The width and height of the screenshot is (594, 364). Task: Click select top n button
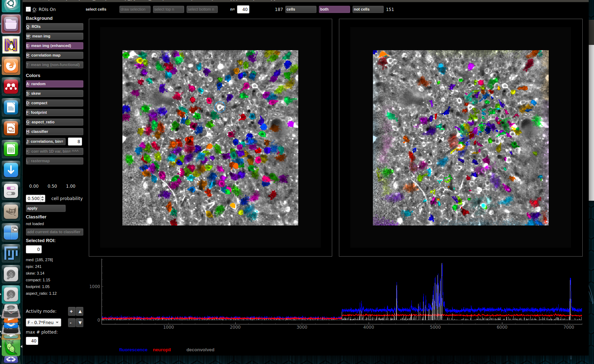pos(168,9)
